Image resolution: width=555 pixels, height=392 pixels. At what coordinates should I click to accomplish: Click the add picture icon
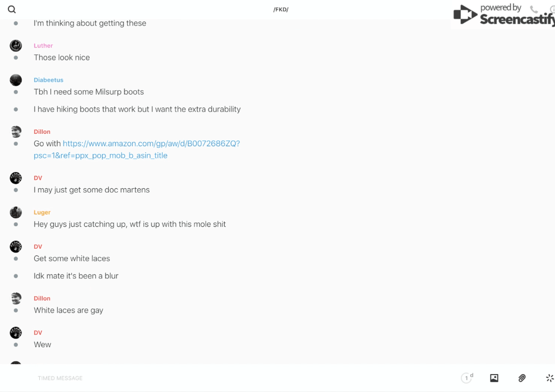point(494,378)
